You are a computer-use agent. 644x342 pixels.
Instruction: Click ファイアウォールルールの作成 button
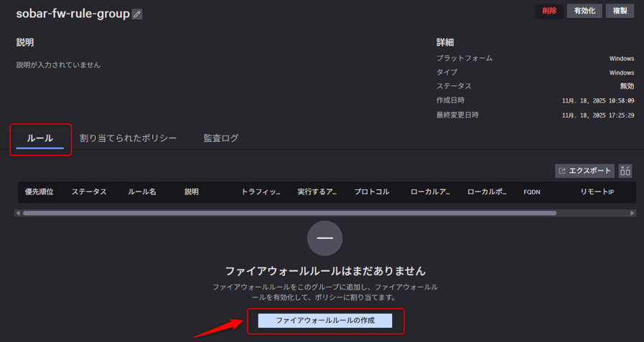(325, 320)
